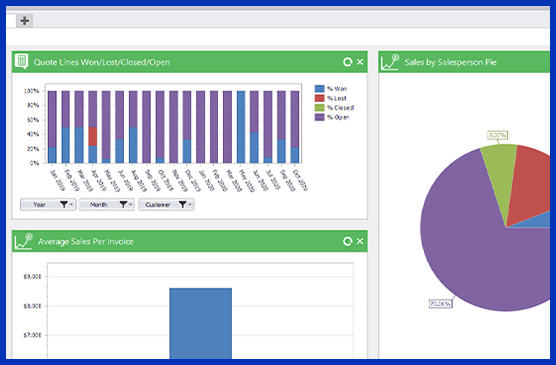
Task: Click the 100% y-axis label
Action: click(31, 91)
